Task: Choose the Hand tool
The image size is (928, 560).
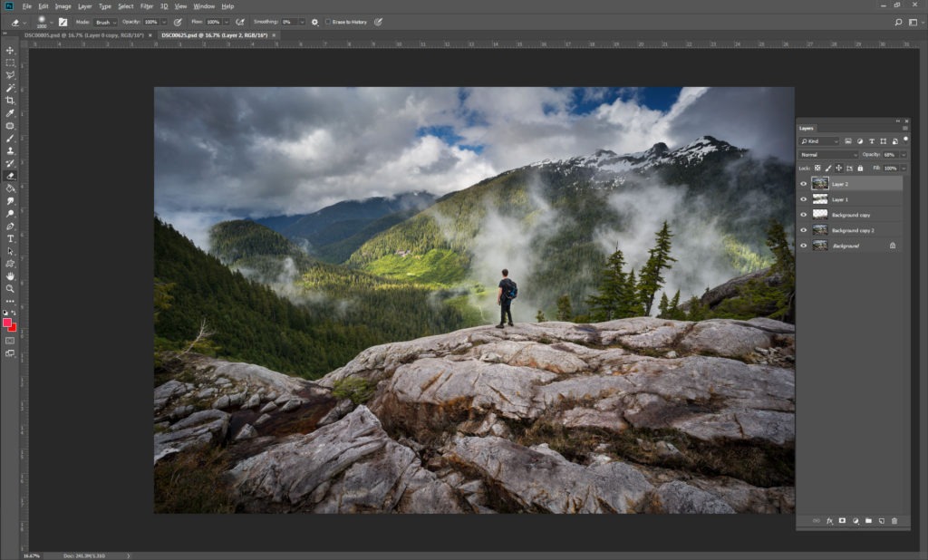Action: (10, 275)
